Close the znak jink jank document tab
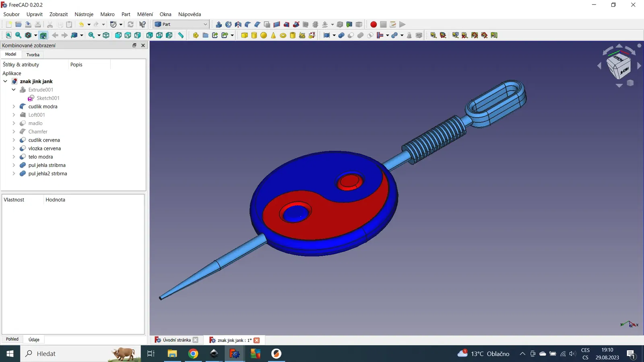The height and width of the screenshot is (362, 644). tap(256, 340)
